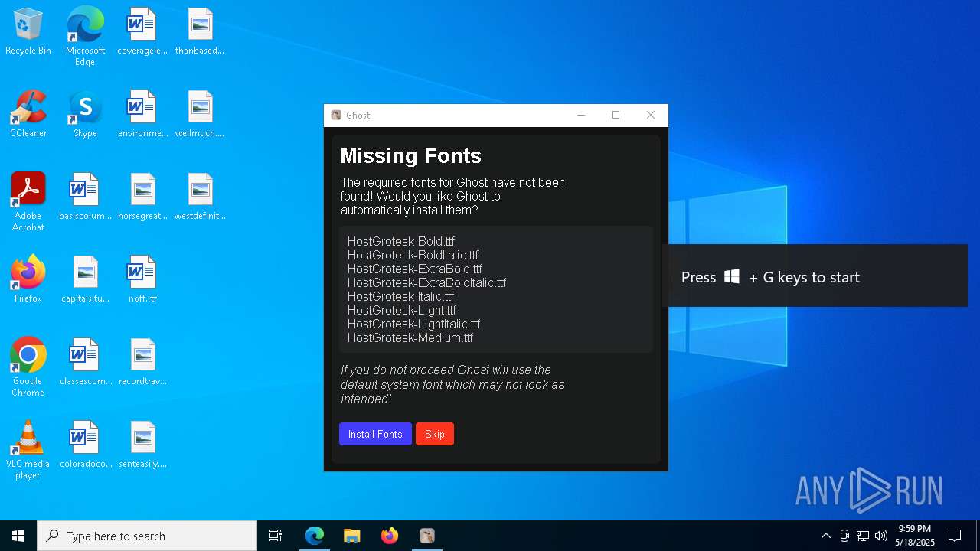Open Firefox from the taskbar
Image resolution: width=980 pixels, height=551 pixels.
point(389,536)
